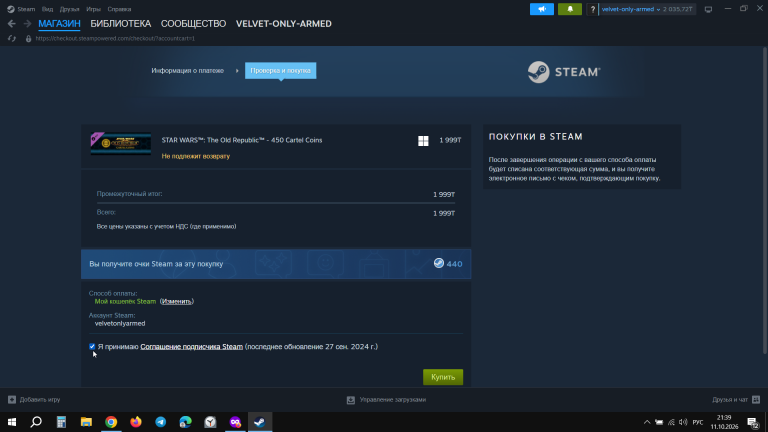Click the network tray icon
This screenshot has height=432, width=768.
671,422
